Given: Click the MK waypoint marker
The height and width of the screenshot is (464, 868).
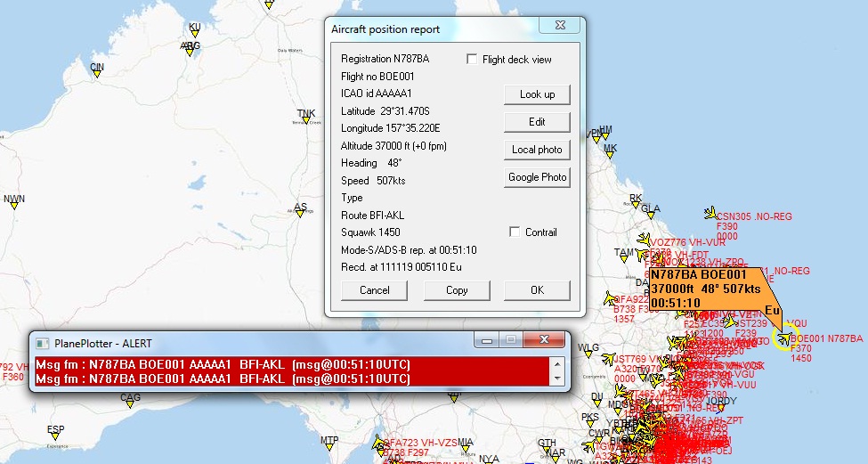Looking at the screenshot, I should coord(610,156).
